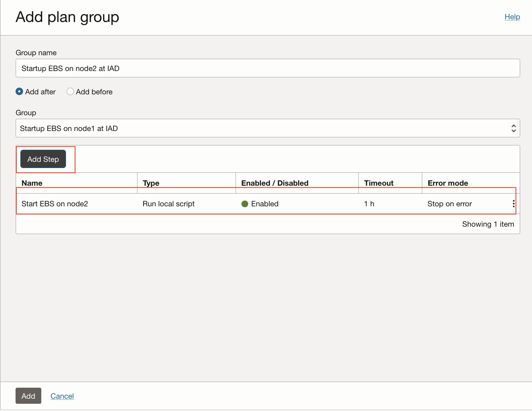Click the Add button at the bottom
532x411 pixels.
coord(28,396)
